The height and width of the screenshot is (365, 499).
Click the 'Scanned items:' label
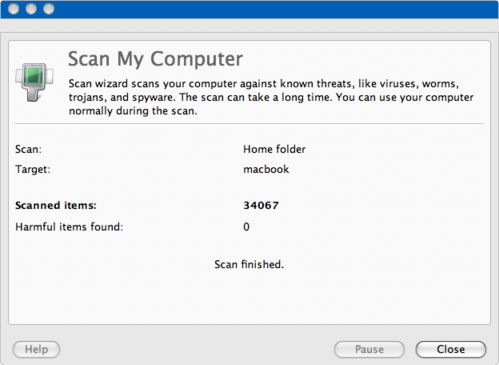pos(56,205)
